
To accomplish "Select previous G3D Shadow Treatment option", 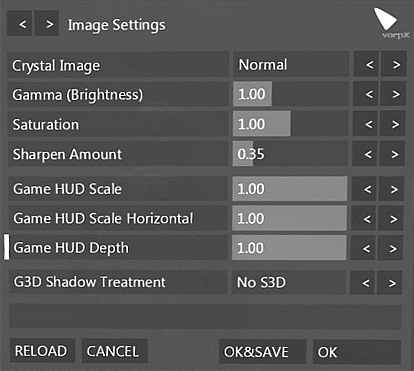I will click(x=363, y=283).
